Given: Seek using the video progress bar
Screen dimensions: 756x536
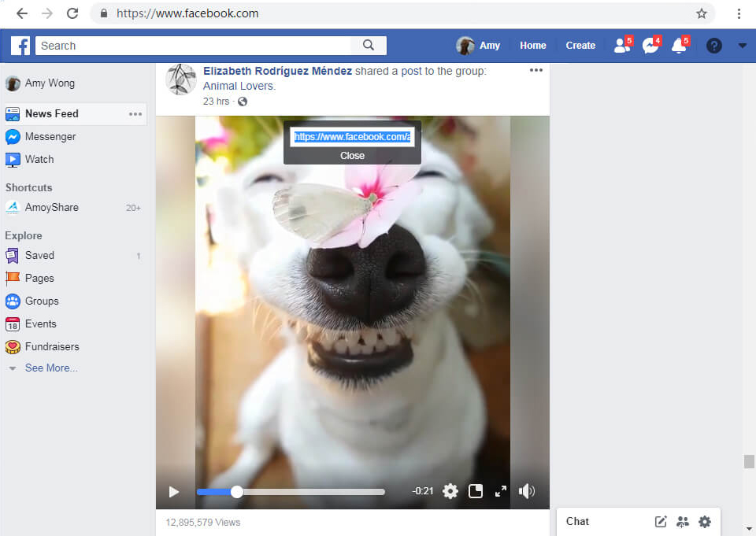Looking at the screenshot, I should (291, 492).
